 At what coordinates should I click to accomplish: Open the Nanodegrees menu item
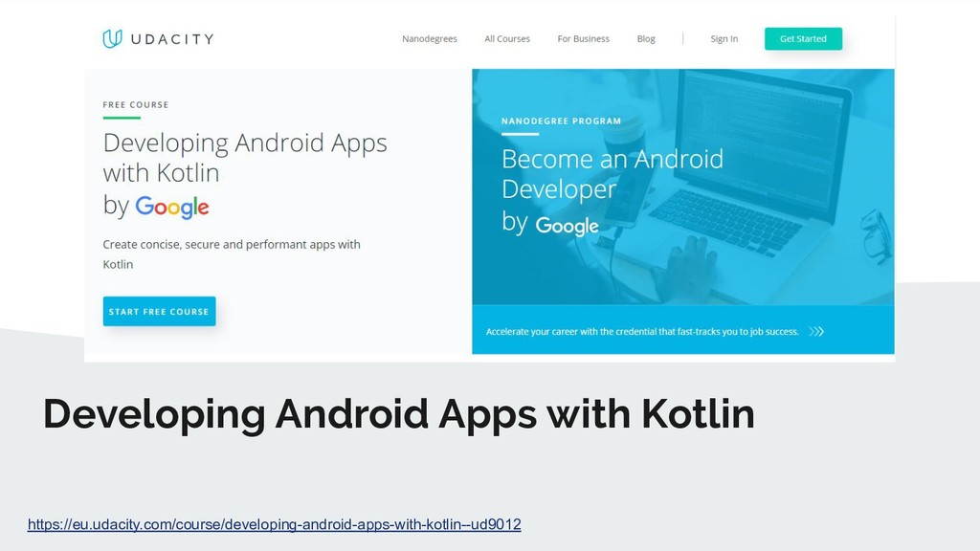(430, 38)
